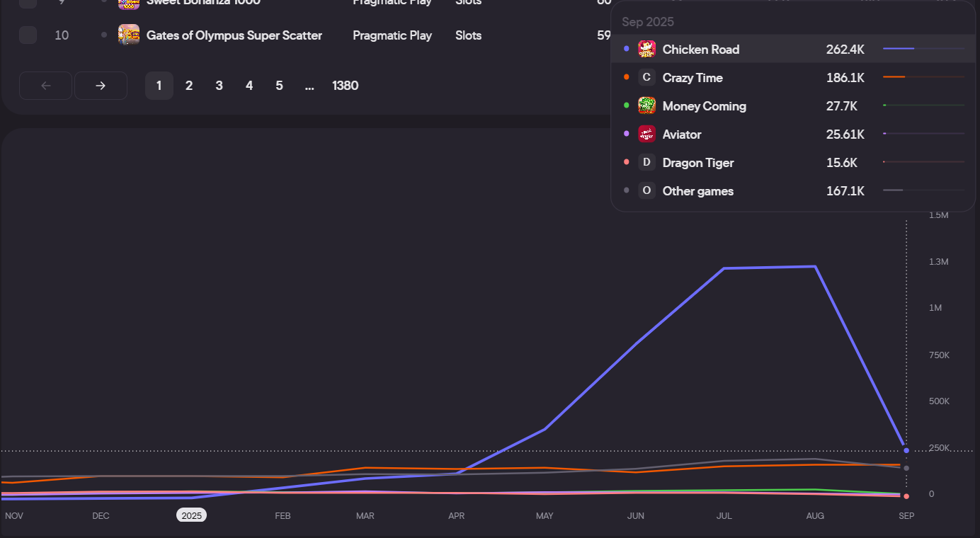The width and height of the screenshot is (980, 538).
Task: Select page 5 in pagination
Action: click(279, 86)
